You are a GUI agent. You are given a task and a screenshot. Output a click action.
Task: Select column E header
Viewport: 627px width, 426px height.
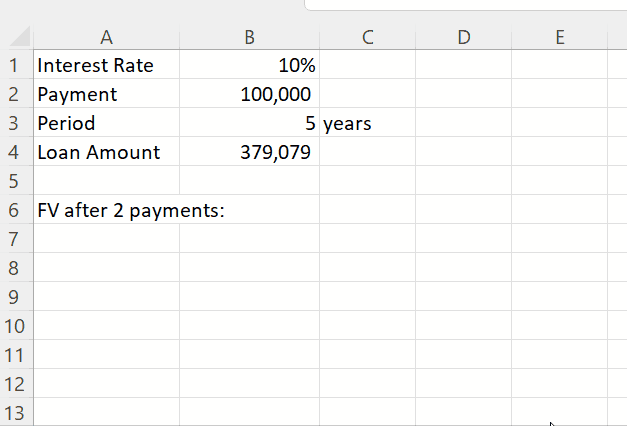coord(559,38)
